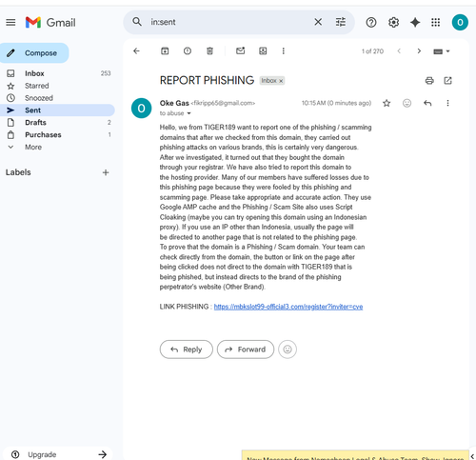This screenshot has width=476, height=460.
Task: Open the Gemini sparkle icon
Action: [x=415, y=22]
